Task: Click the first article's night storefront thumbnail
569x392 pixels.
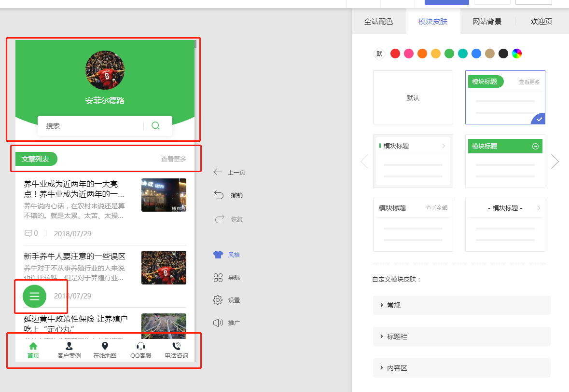Action: (164, 195)
